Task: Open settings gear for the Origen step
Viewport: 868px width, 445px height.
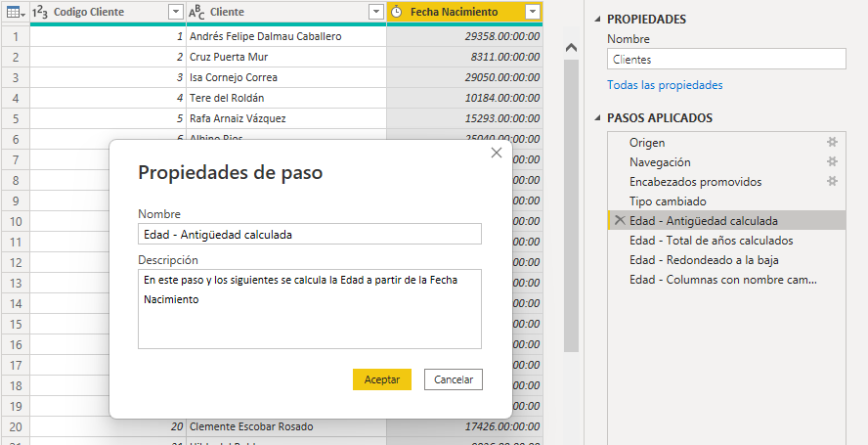Action: [832, 143]
